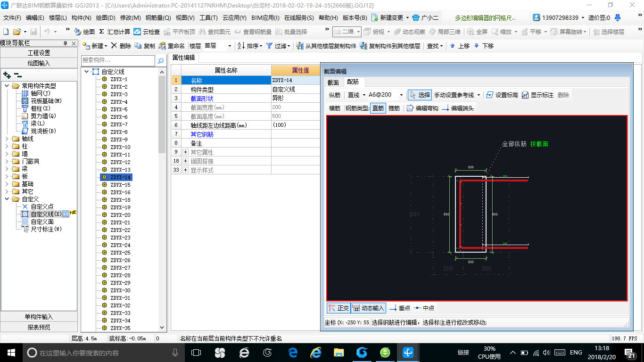Switch to 截面 tab

[333, 82]
